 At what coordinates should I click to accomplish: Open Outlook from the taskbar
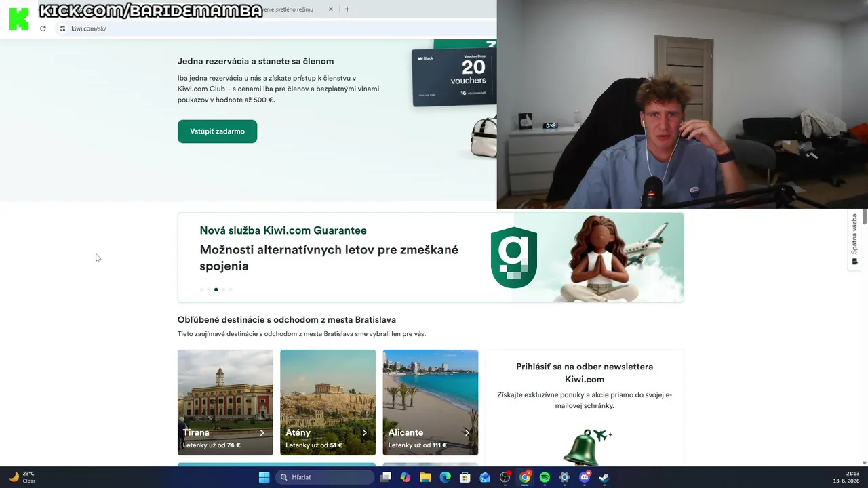click(485, 477)
